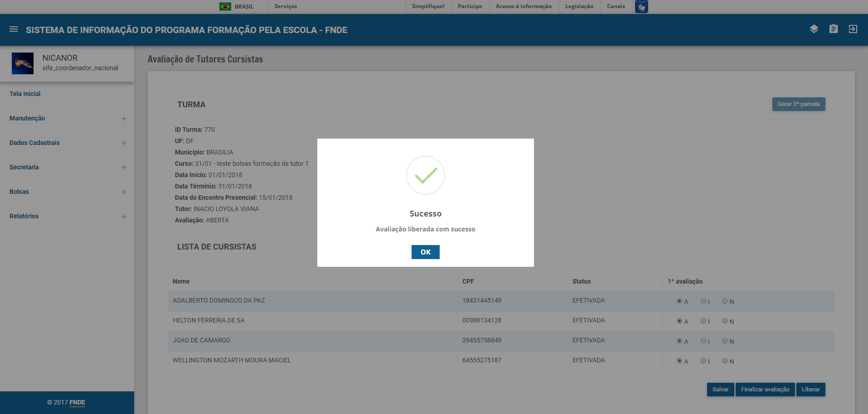Click the clipboard icon in header
This screenshot has width=868, height=414.
tap(833, 29)
